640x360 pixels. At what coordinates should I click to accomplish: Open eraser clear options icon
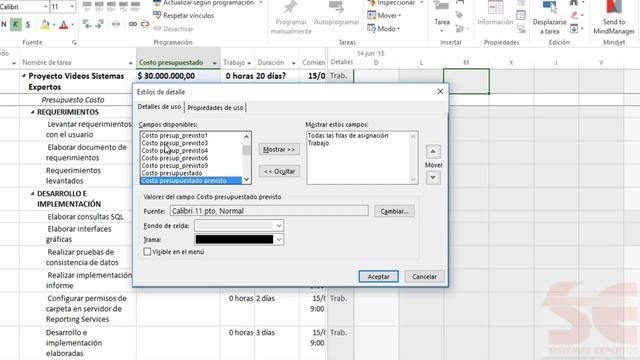coord(575,16)
